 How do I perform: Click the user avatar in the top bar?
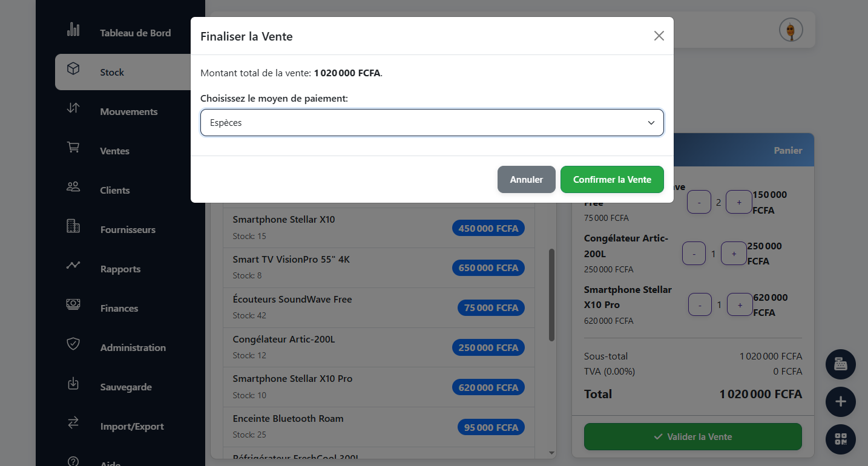tap(791, 30)
